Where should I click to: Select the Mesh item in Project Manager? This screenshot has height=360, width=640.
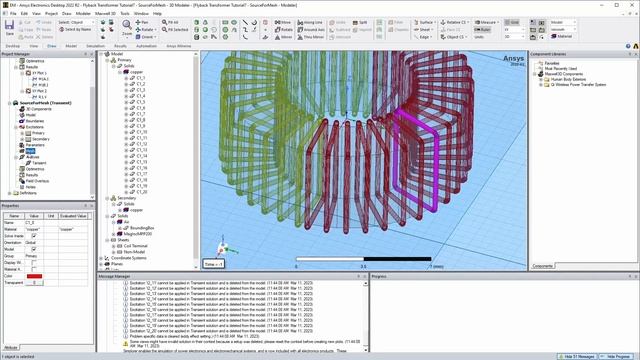[x=30, y=151]
